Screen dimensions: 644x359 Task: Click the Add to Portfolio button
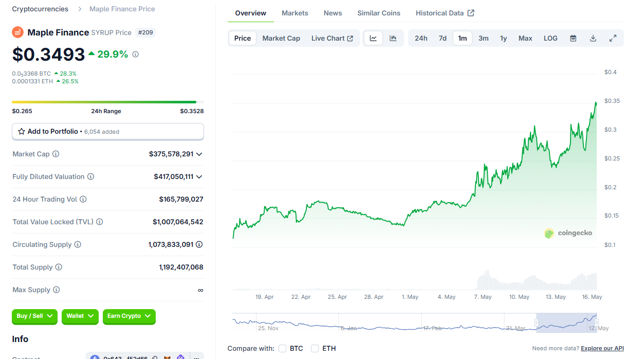point(108,131)
